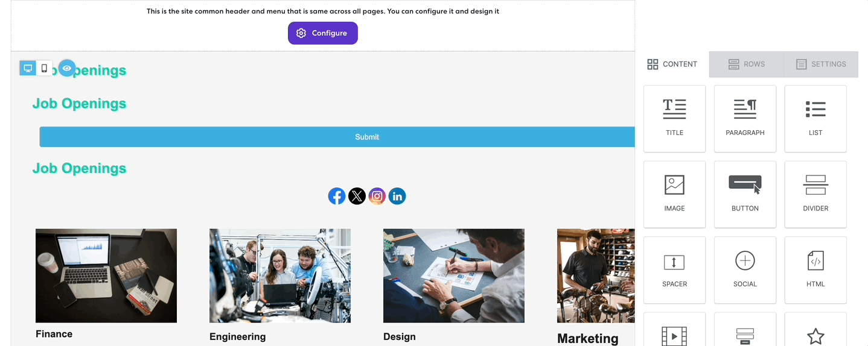Viewport: 868px width, 346px height.
Task: Select the Title content block
Action: tap(674, 118)
